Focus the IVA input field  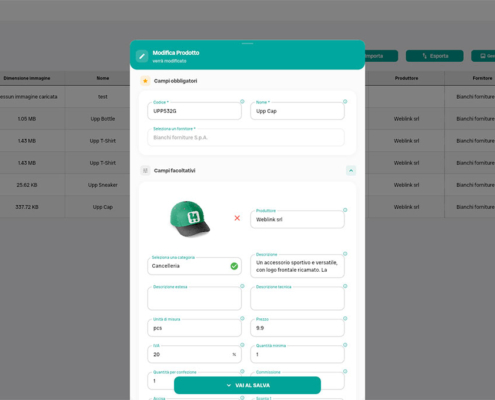[x=194, y=354]
